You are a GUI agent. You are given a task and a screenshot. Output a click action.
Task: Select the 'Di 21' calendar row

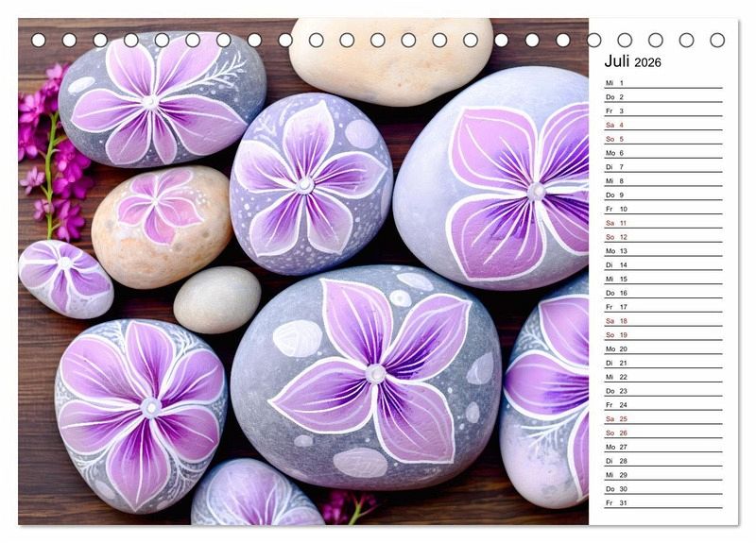(663, 363)
